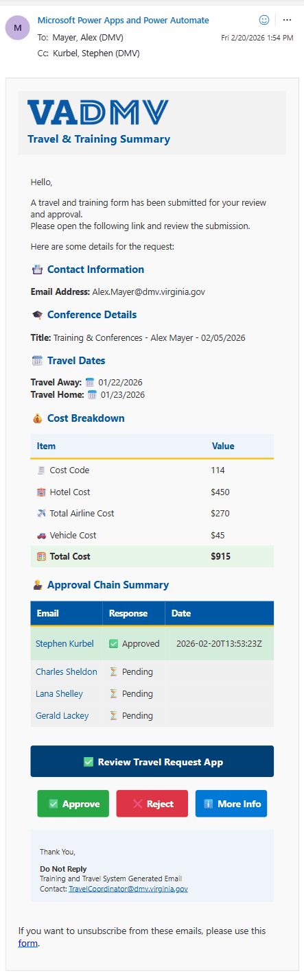
Task: Click the Approved checkmark icon
Action: coord(114,644)
